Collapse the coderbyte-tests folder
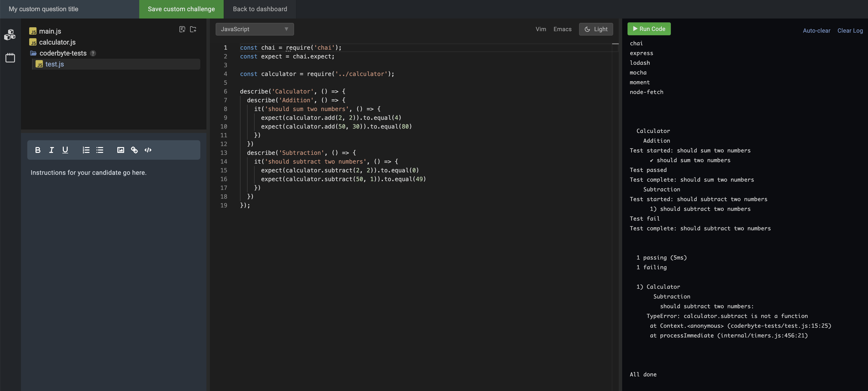This screenshot has width=868, height=391. point(33,53)
